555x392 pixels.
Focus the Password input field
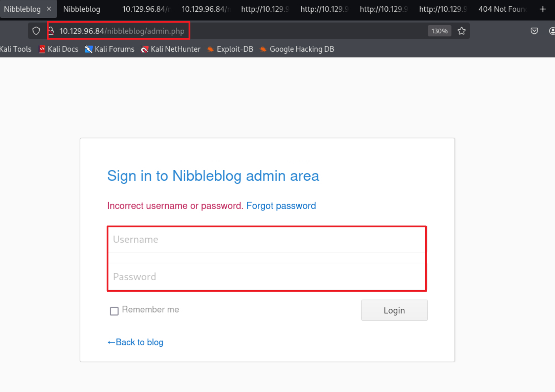[x=267, y=277]
